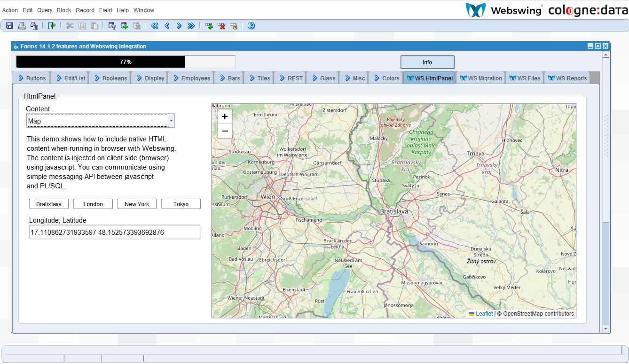The image size is (629, 364).
Task: Open the Query menu
Action: point(45,10)
